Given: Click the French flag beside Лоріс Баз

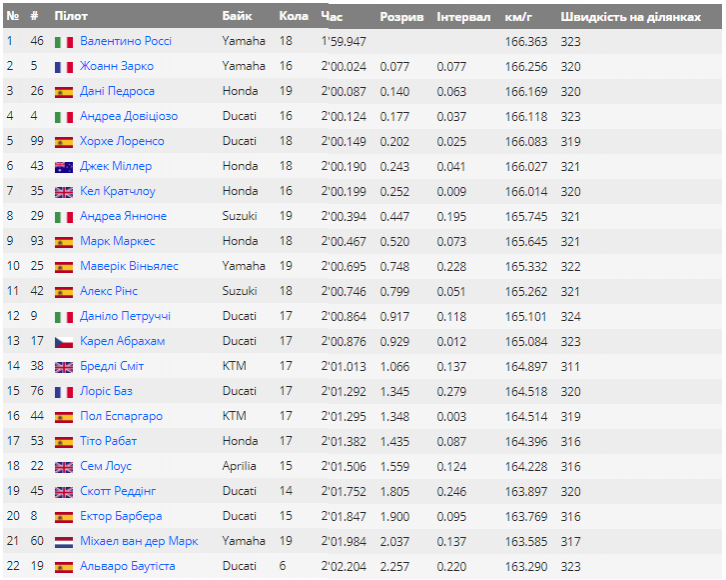Looking at the screenshot, I should (64, 392).
